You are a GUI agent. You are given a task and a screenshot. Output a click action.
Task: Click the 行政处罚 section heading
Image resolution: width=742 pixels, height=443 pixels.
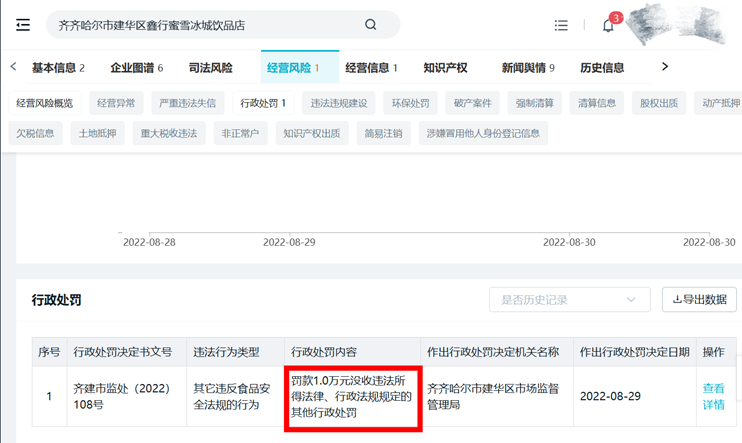tap(56, 300)
